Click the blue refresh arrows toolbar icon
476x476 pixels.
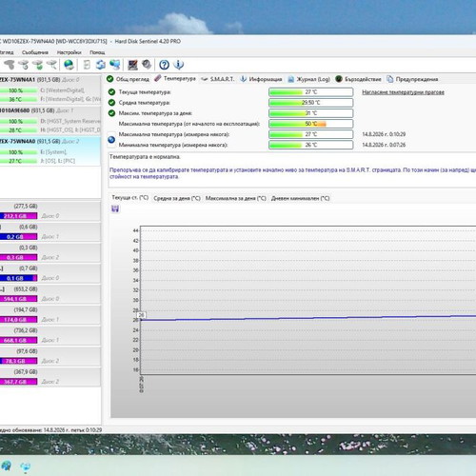[101, 65]
